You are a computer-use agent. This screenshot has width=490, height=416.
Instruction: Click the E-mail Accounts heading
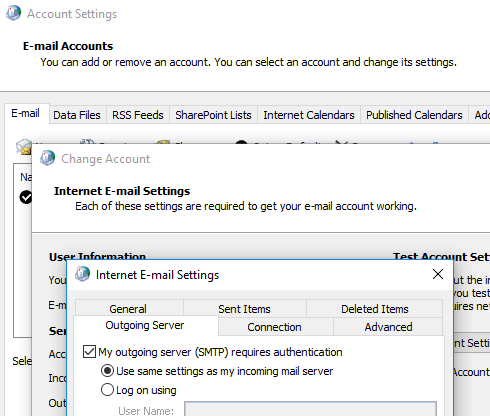point(68,46)
